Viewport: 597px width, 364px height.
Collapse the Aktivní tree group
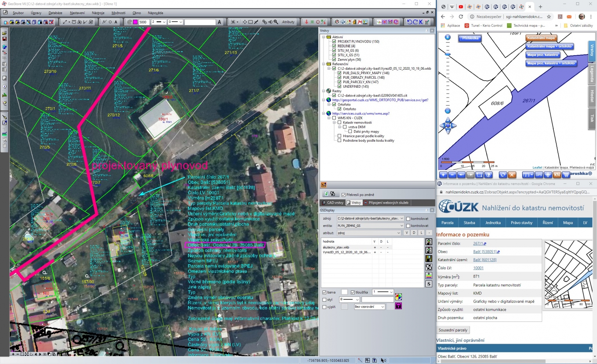click(323, 37)
